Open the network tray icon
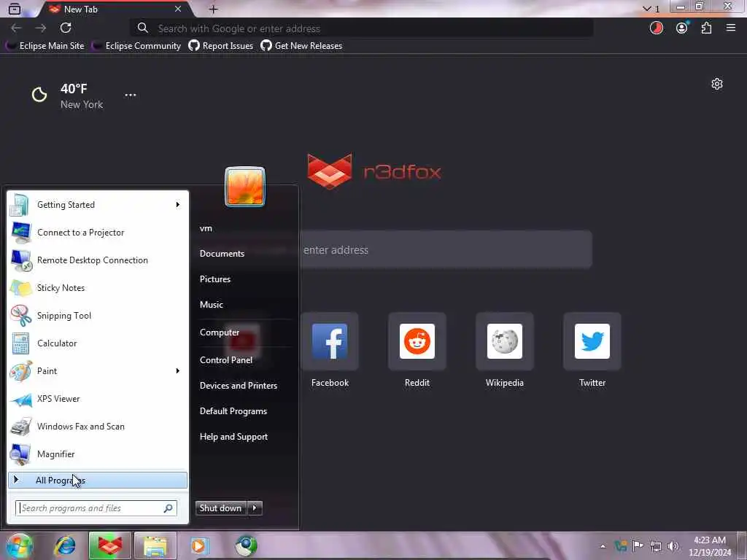This screenshot has height=560, width=747. point(656,546)
